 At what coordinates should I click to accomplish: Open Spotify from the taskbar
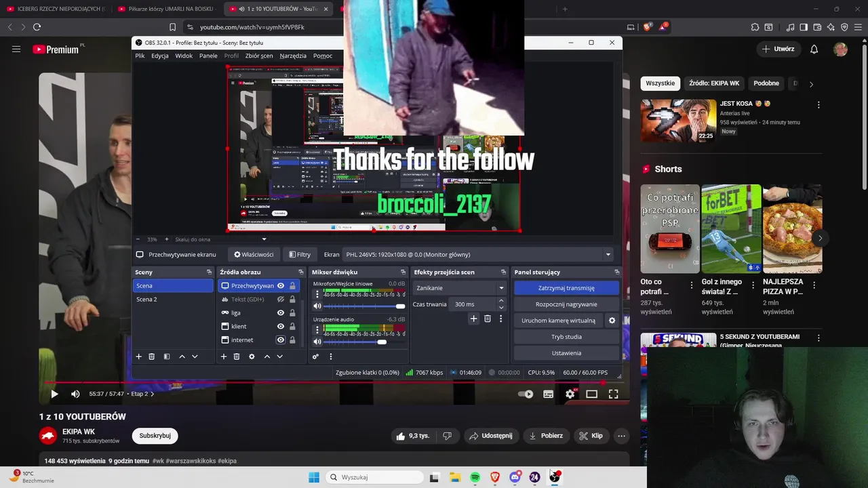[x=475, y=477]
